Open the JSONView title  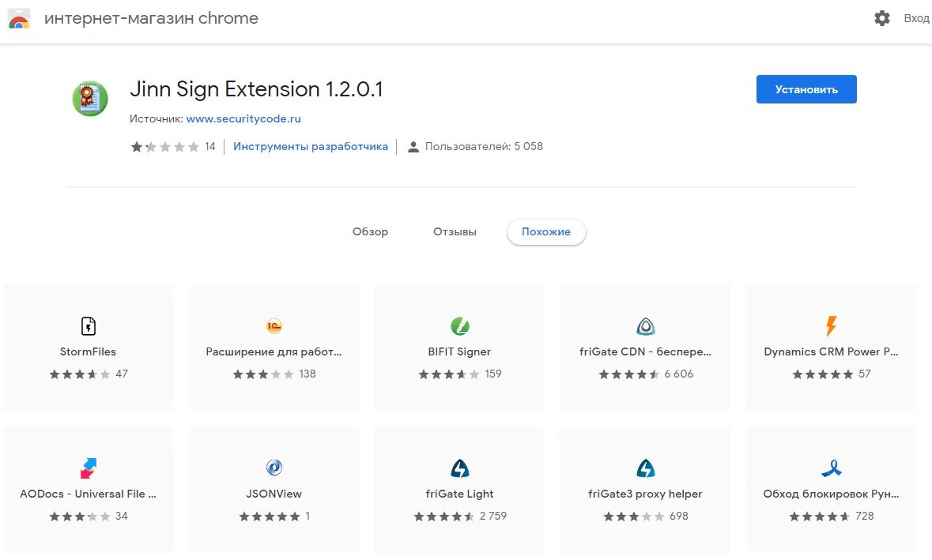(x=274, y=494)
